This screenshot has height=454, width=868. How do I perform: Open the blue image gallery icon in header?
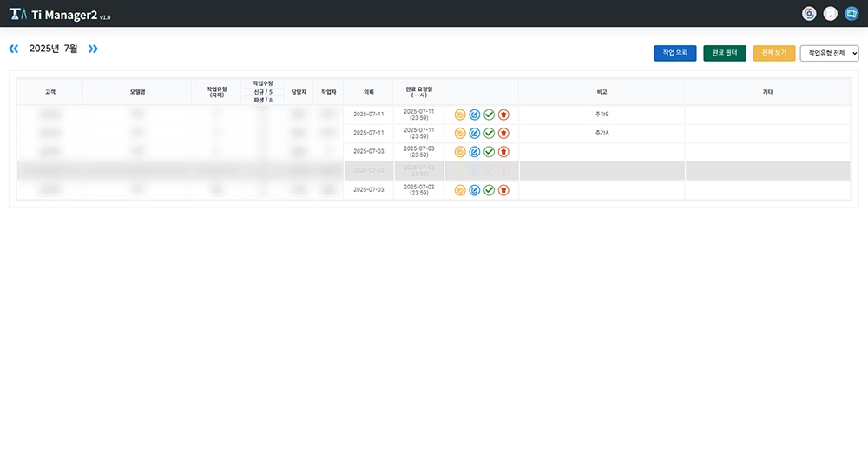coord(852,14)
